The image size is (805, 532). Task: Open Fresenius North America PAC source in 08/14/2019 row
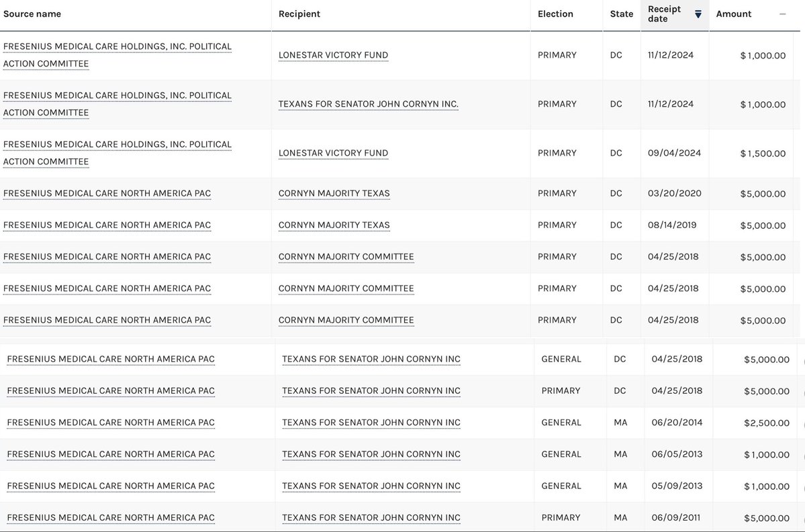coord(107,225)
